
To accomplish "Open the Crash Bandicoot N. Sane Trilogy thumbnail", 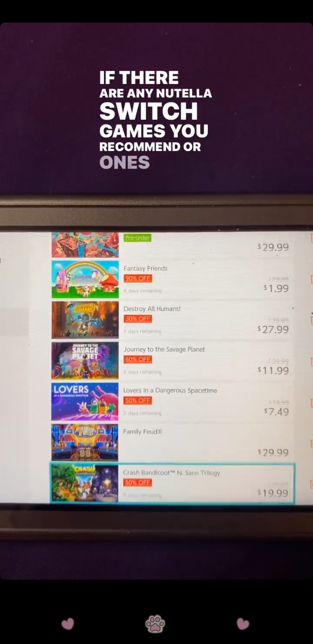I will point(85,483).
